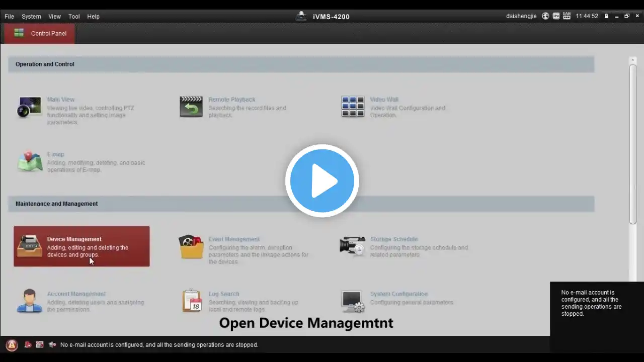Click the clock showing 11:44:52
644x362 pixels.
coord(587,17)
